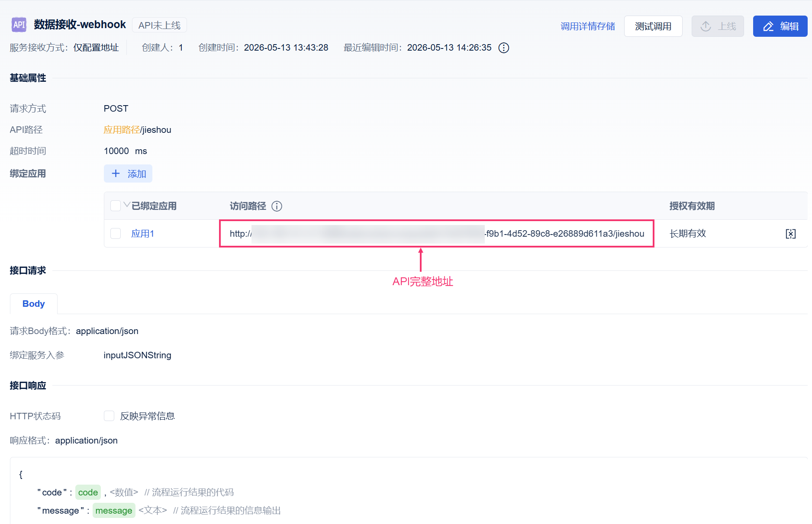This screenshot has width=812, height=524.
Task: Expand the chevron next to 已绑定应用
Action: [x=127, y=204]
